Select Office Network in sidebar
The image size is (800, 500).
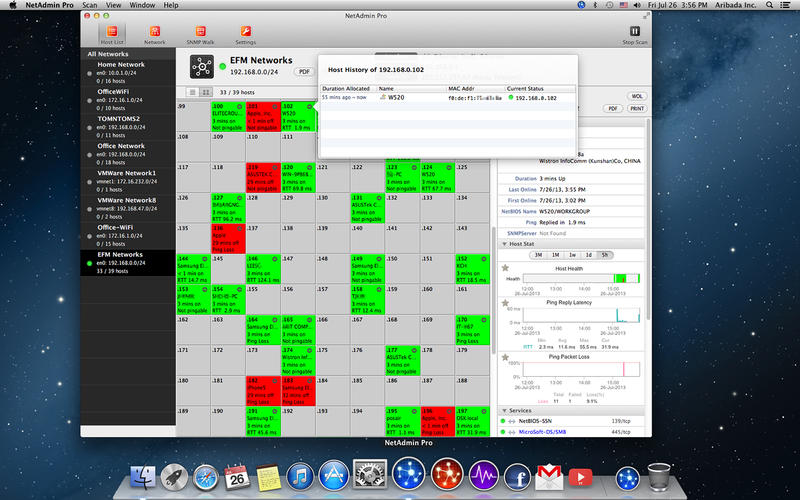pos(128,154)
